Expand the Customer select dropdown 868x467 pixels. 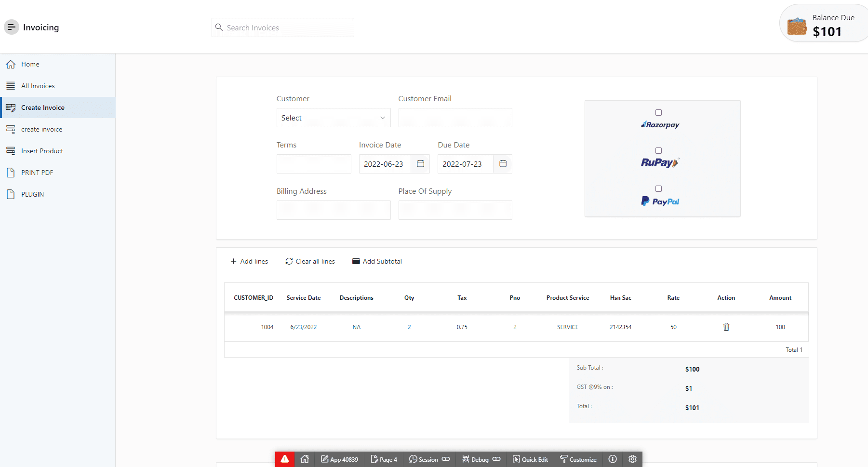[x=333, y=118]
